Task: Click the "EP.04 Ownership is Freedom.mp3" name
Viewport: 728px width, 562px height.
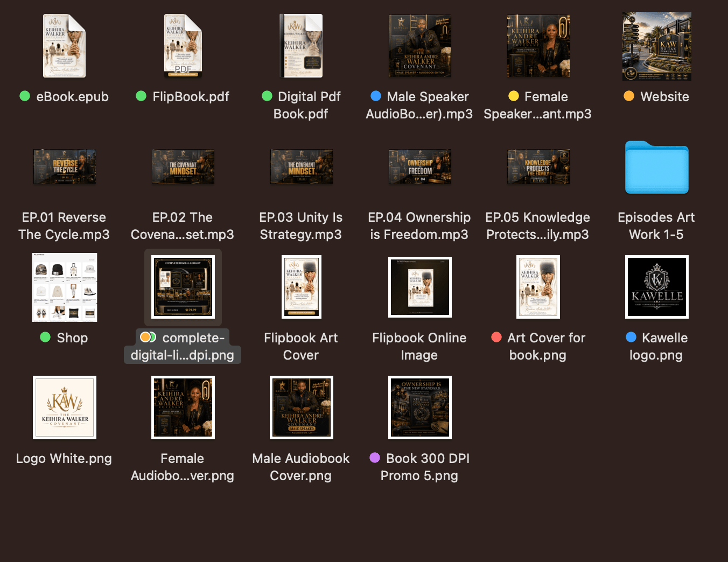Action: tap(419, 226)
